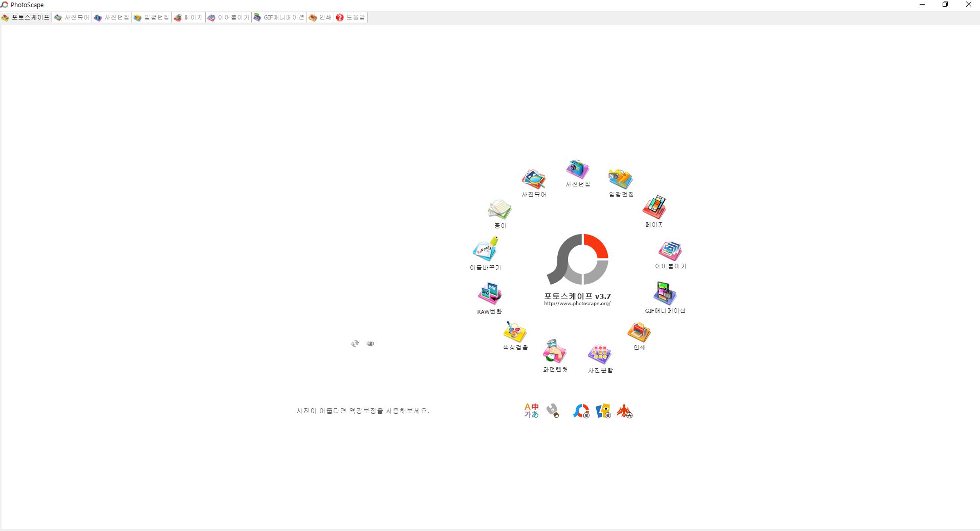Switch to the 인쇄 tab

click(x=320, y=17)
